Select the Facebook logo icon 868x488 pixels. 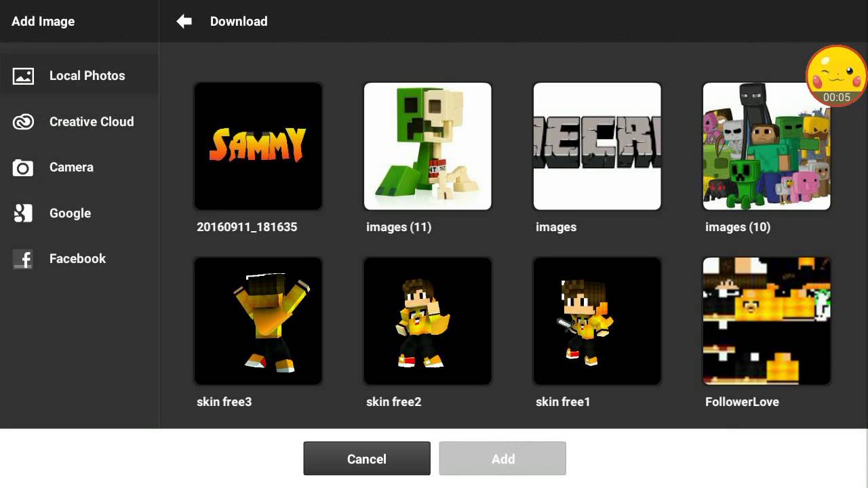tap(23, 259)
